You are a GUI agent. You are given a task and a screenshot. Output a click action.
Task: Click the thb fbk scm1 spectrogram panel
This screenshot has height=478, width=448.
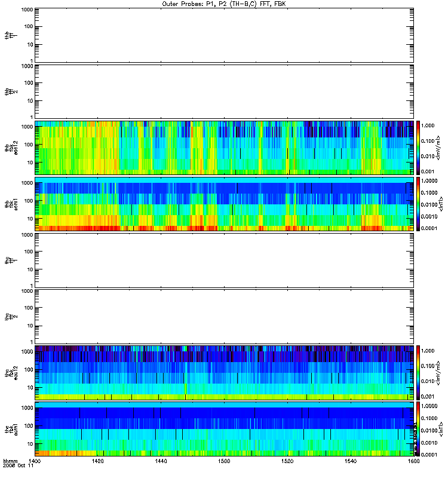tap(224, 204)
